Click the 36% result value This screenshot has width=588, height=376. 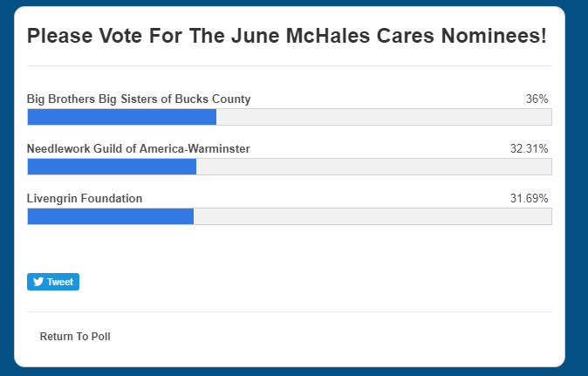537,99
